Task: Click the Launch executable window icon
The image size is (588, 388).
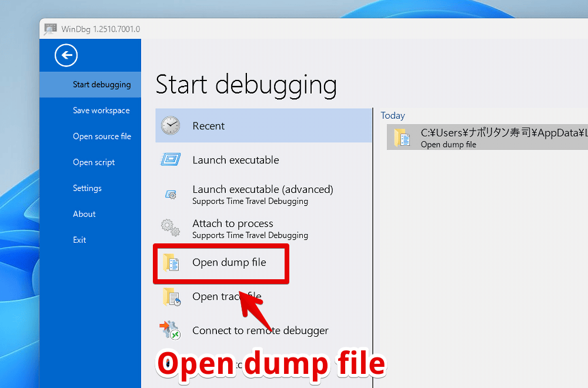Action: pyautogui.click(x=171, y=160)
